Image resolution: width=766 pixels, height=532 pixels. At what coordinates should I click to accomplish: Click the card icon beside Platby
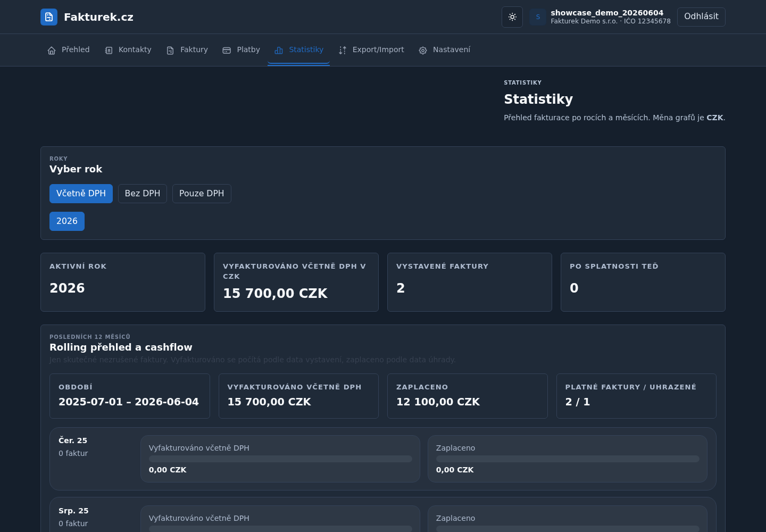point(227,51)
